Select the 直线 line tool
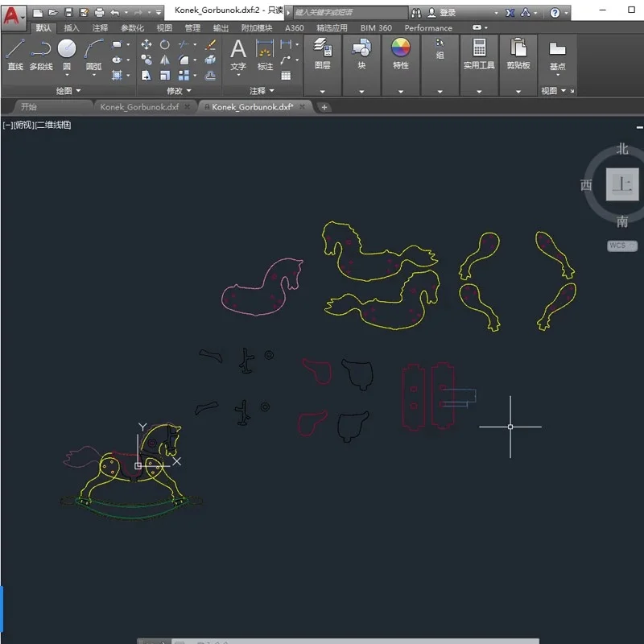 14,55
